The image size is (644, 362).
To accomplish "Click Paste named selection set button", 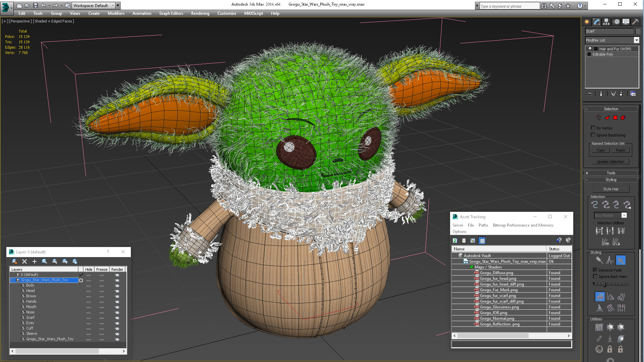I will pyautogui.click(x=621, y=150).
